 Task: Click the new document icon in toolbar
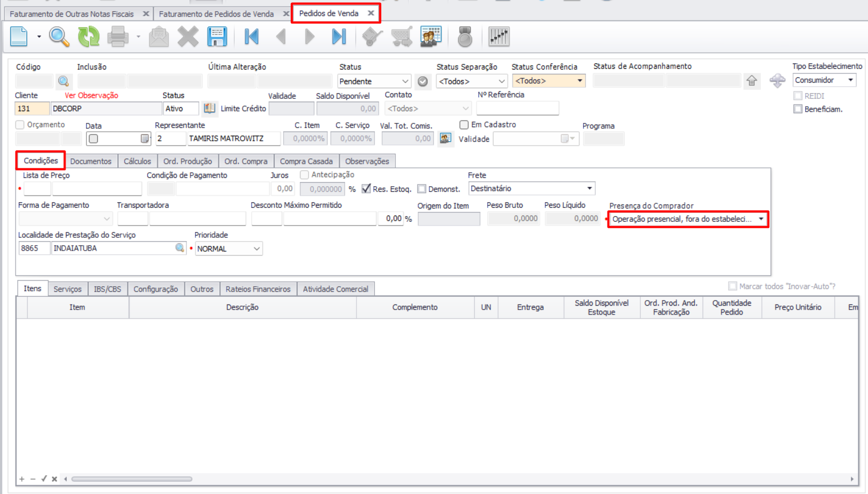(x=19, y=37)
